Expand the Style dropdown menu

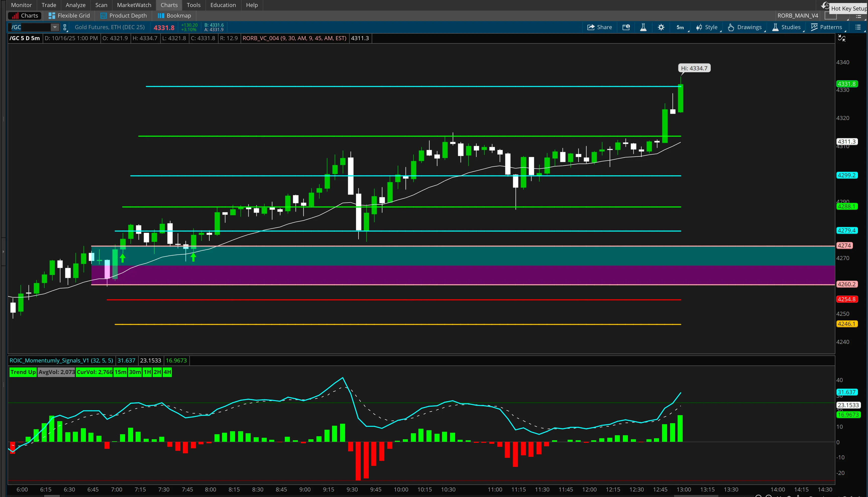[x=707, y=27]
